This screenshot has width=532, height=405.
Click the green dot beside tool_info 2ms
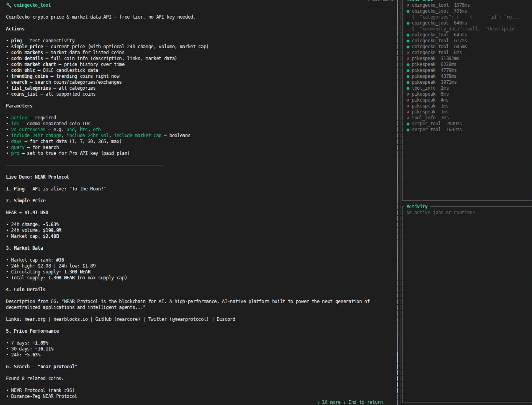[408, 88]
